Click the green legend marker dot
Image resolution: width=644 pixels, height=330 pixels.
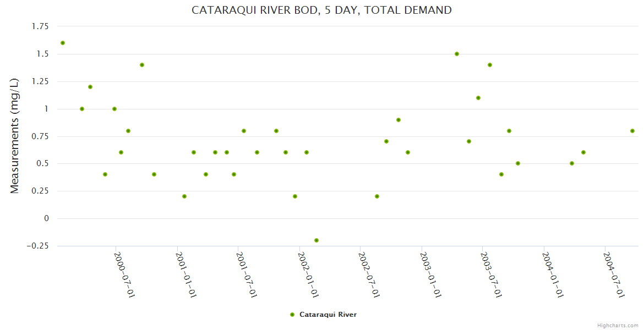tap(292, 315)
